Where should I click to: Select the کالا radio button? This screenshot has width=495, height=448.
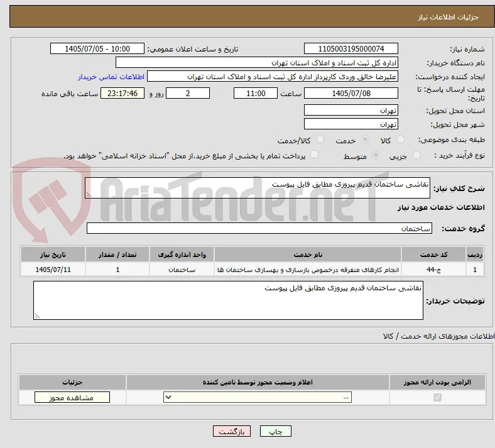click(400, 139)
